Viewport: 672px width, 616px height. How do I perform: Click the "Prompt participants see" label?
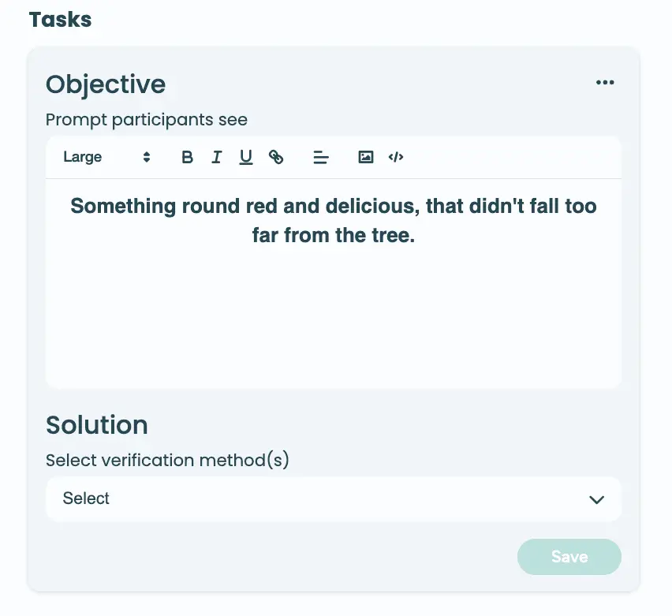[x=147, y=120]
